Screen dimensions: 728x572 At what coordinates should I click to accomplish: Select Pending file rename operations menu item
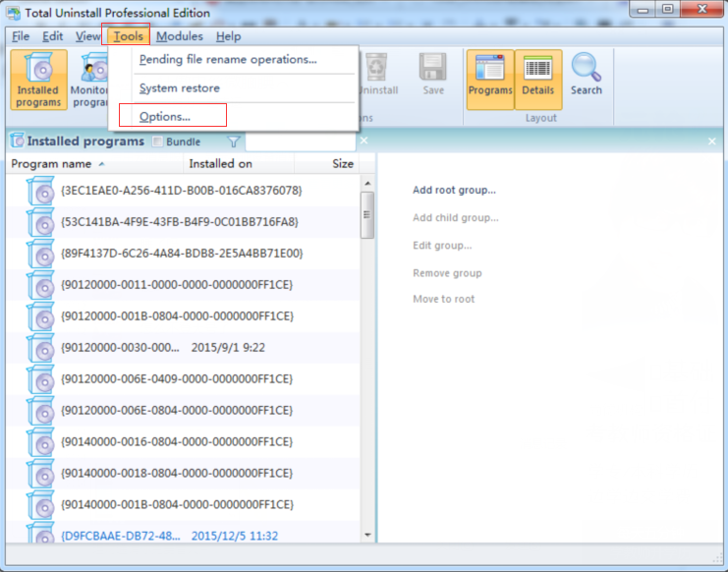point(228,59)
